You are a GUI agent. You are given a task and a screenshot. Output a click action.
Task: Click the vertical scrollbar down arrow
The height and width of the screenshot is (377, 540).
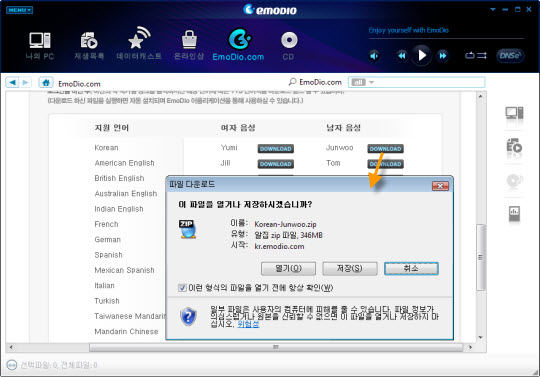click(x=481, y=338)
